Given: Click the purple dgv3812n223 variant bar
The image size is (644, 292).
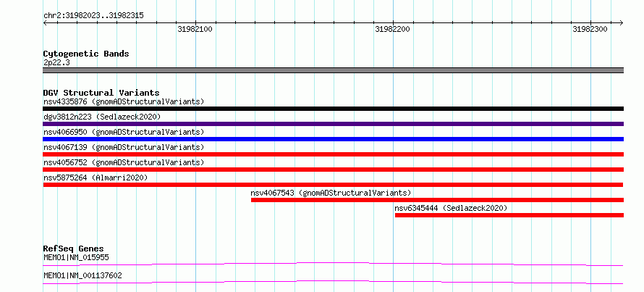Looking at the screenshot, I should coord(333,124).
